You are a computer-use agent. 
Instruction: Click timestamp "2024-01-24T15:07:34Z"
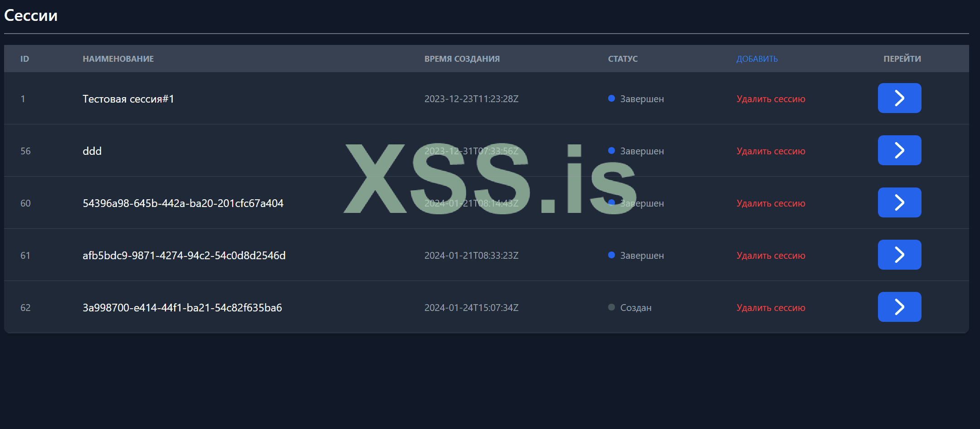pos(471,308)
